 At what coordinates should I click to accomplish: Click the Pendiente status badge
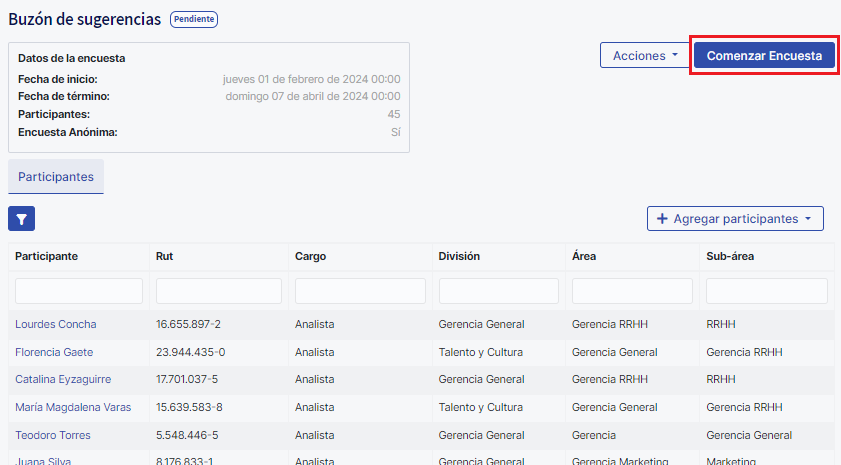[194, 19]
